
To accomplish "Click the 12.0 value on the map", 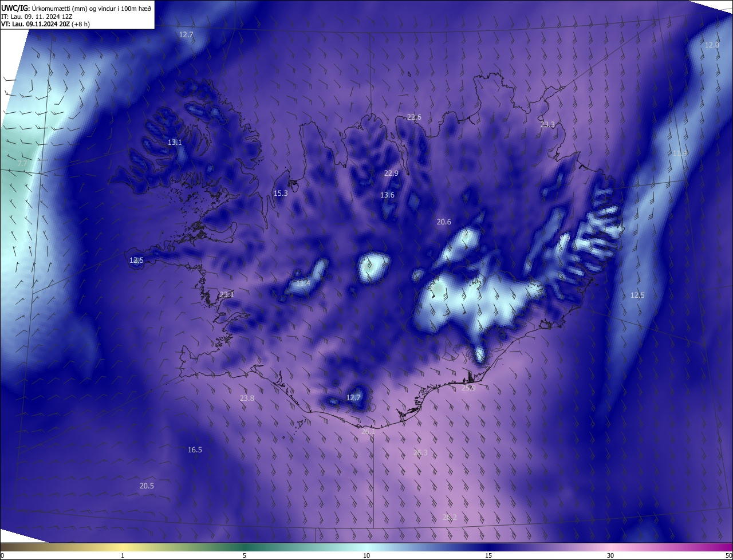I will [x=712, y=45].
